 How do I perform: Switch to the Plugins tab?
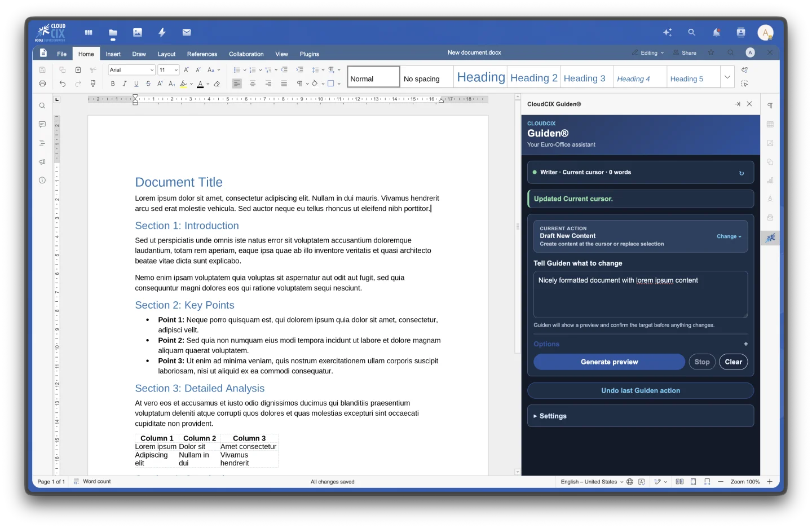tap(309, 54)
